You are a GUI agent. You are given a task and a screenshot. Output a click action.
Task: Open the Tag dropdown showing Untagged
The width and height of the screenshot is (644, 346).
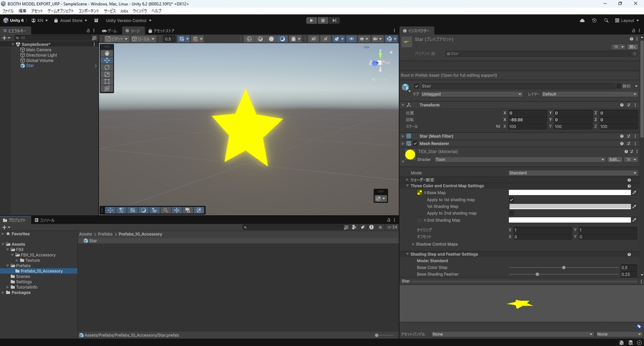pyautogui.click(x=471, y=94)
